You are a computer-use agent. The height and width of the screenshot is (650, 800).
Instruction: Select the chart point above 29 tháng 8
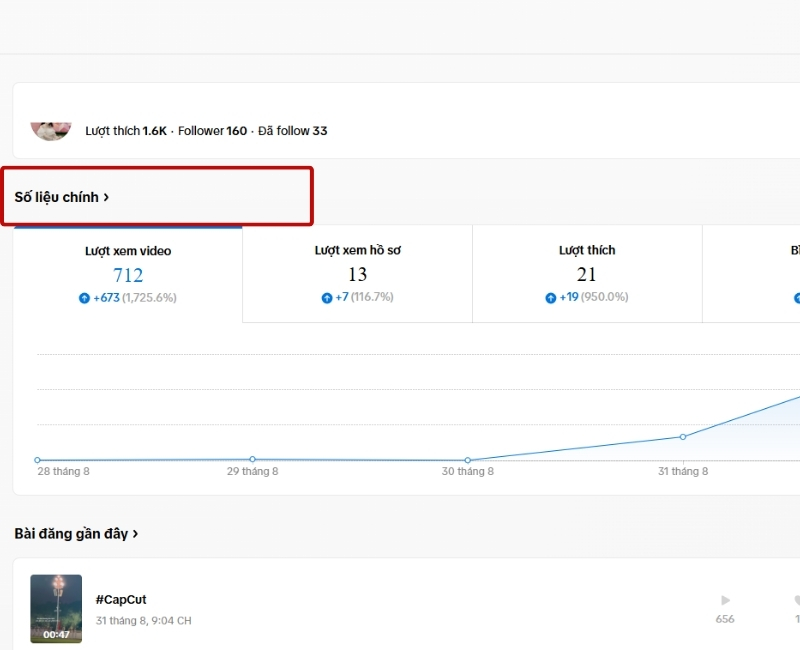253,459
